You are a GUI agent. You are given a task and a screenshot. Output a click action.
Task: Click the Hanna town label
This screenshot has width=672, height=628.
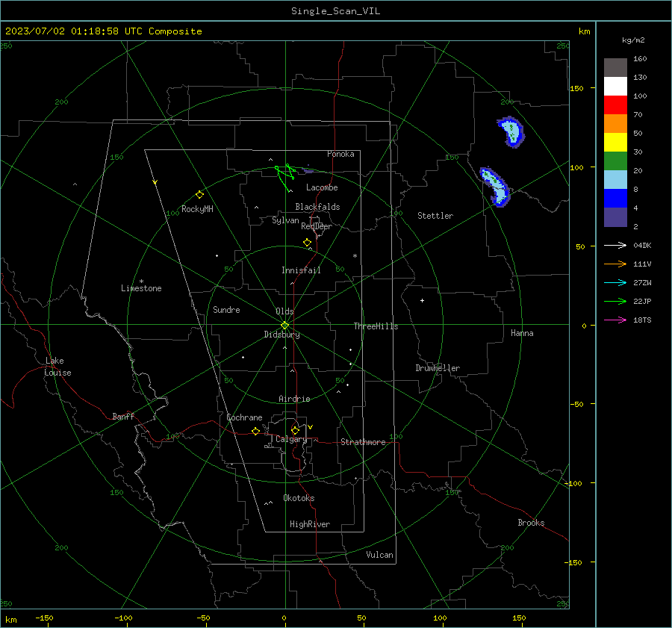(522, 333)
